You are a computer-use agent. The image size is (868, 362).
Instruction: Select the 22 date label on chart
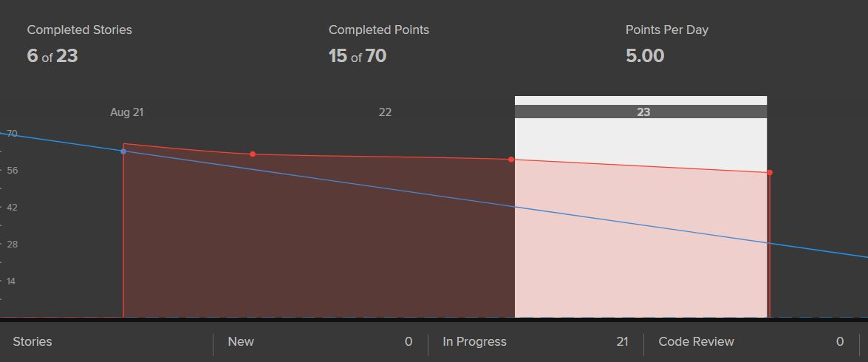[x=385, y=112]
